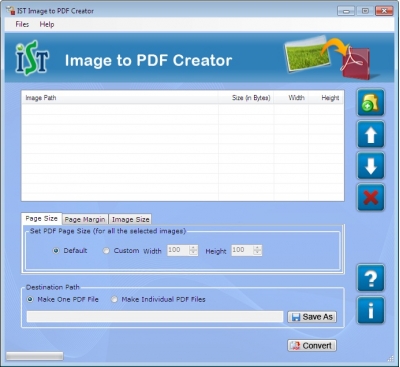
Task: Click the Height spinner arrows
Action: click(257, 250)
